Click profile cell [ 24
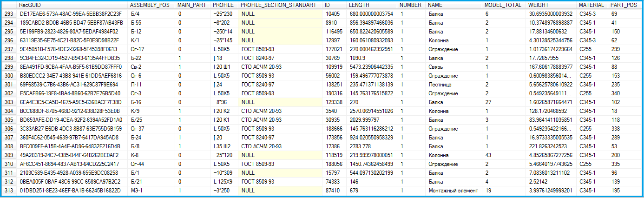Viewport: 644px width, 198px height. 224,85
